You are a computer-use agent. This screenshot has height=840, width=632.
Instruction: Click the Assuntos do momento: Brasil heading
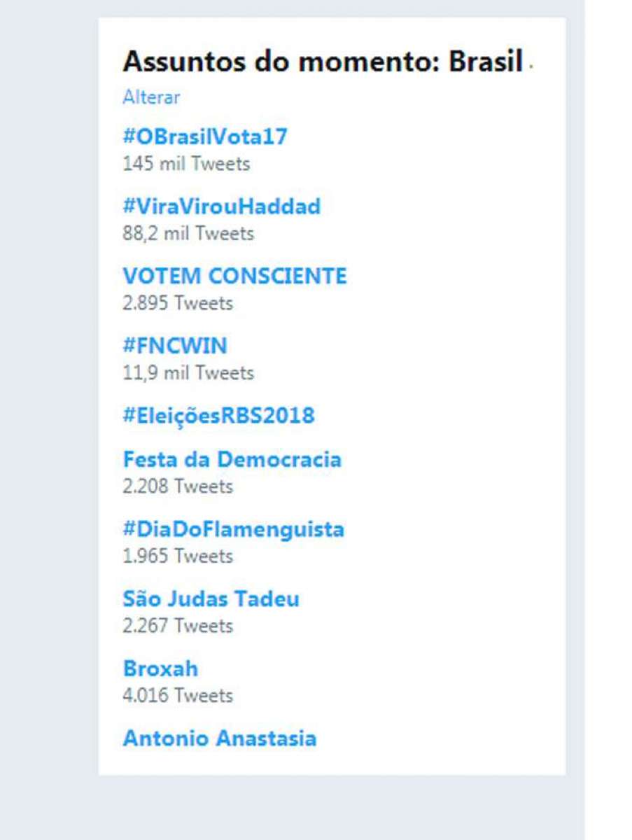(x=323, y=62)
